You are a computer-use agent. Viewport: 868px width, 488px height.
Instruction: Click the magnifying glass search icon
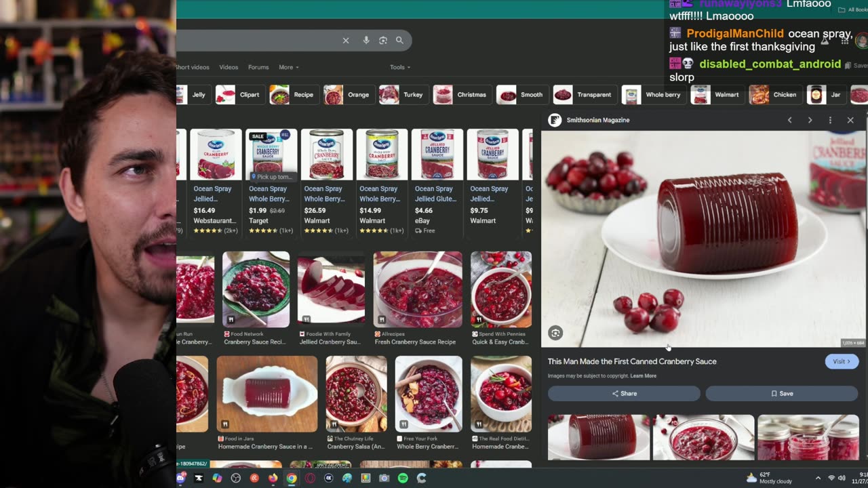[x=399, y=41]
